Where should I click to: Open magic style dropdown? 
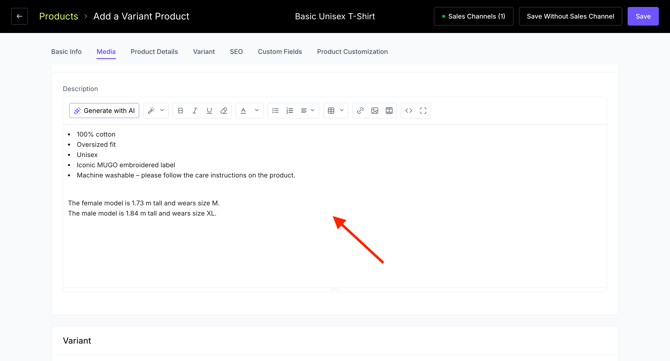(156, 111)
